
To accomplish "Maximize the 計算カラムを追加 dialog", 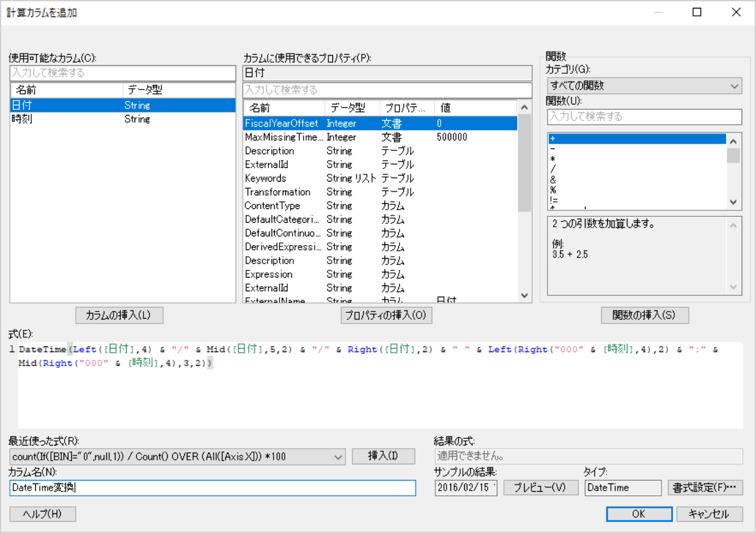I will click(697, 12).
